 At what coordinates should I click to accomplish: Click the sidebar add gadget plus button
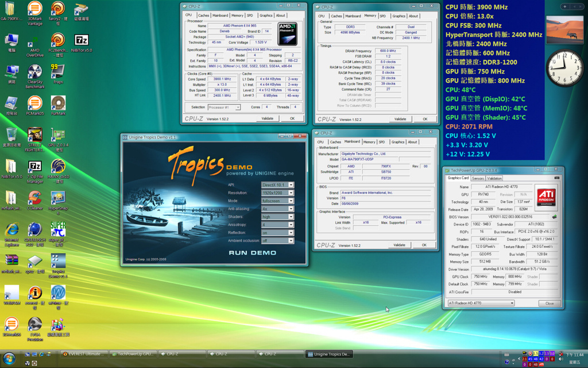point(565,6)
